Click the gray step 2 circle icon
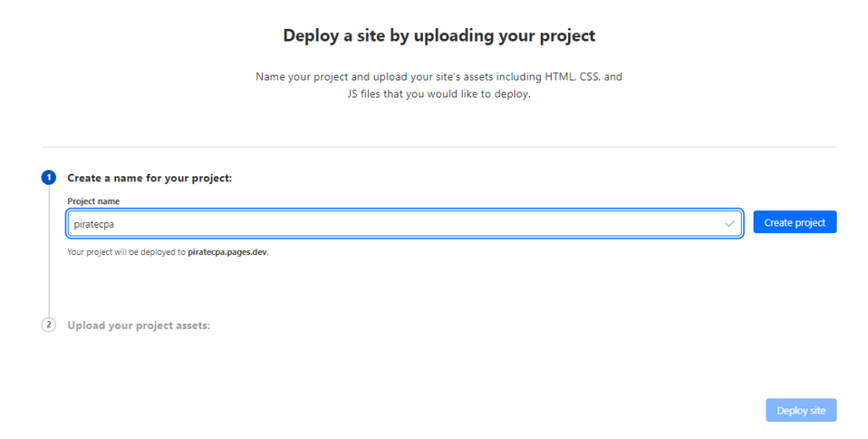868x439 pixels. (48, 325)
